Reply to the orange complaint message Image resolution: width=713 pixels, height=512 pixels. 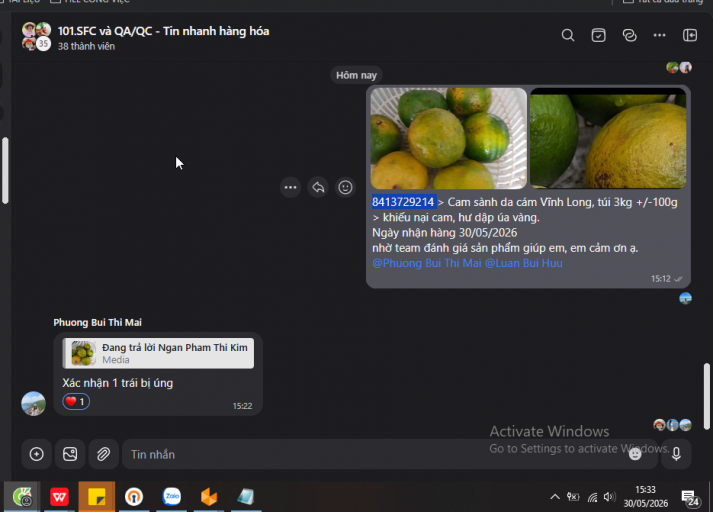click(318, 187)
